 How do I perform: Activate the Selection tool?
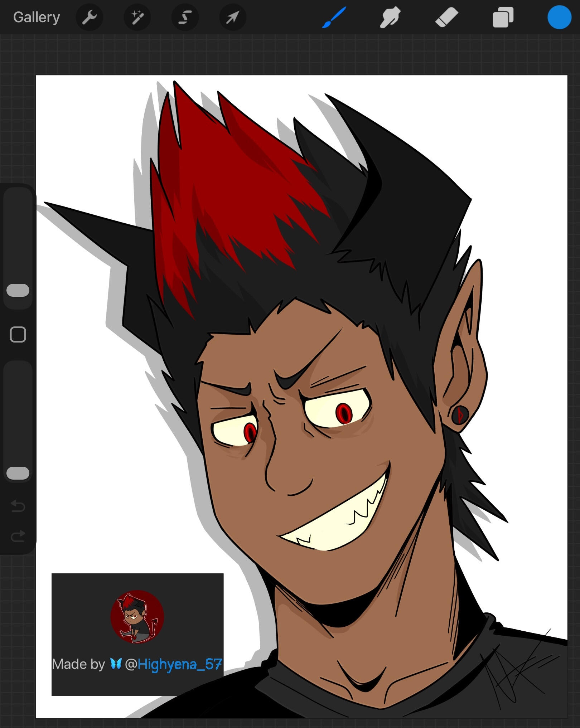point(185,17)
